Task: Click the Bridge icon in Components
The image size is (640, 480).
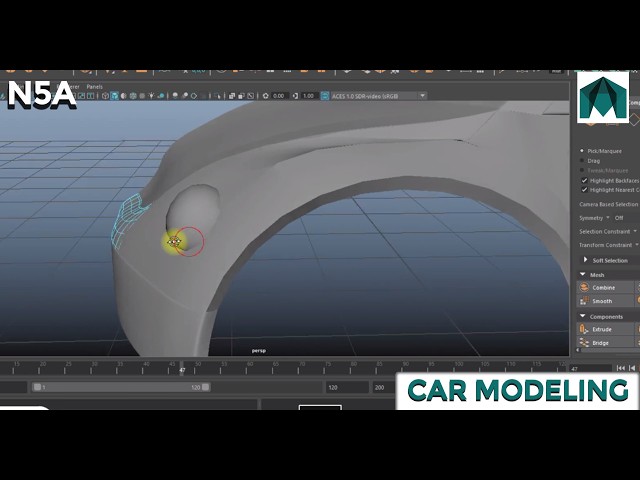Action: pos(584,343)
